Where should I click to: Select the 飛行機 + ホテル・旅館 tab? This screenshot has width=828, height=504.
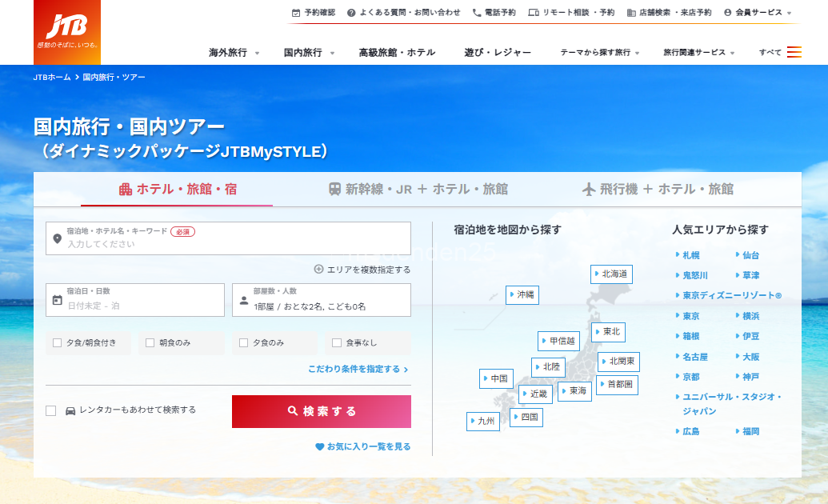point(657,190)
